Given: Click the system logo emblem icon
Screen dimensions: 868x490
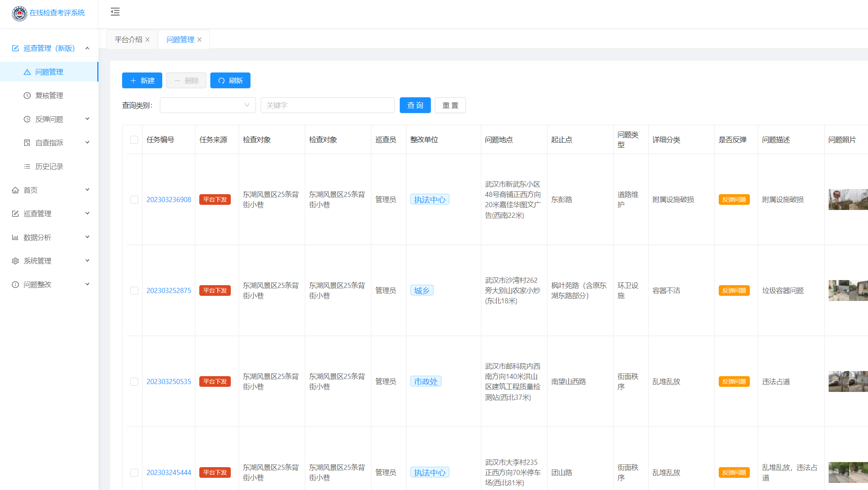Looking at the screenshot, I should pyautogui.click(x=19, y=13).
